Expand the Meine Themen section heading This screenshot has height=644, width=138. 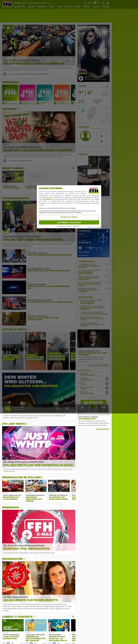[x=14, y=168]
